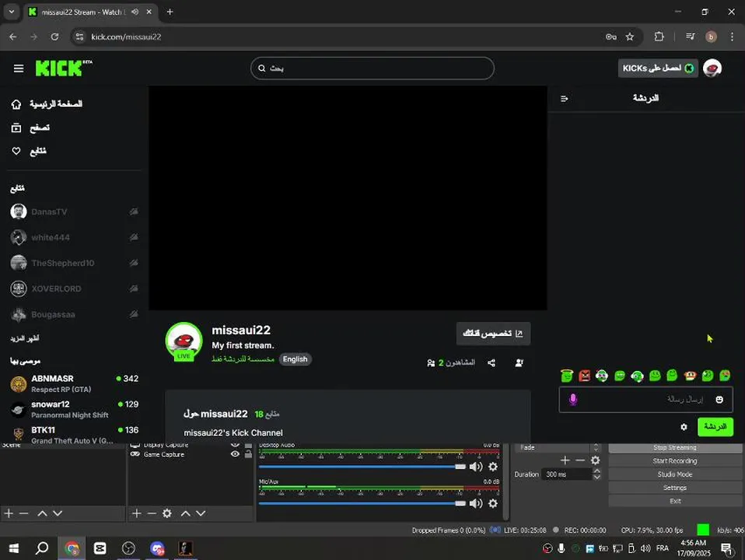This screenshot has height=560, width=745.
Task: Open Studio Mode in OBS
Action: pyautogui.click(x=675, y=474)
